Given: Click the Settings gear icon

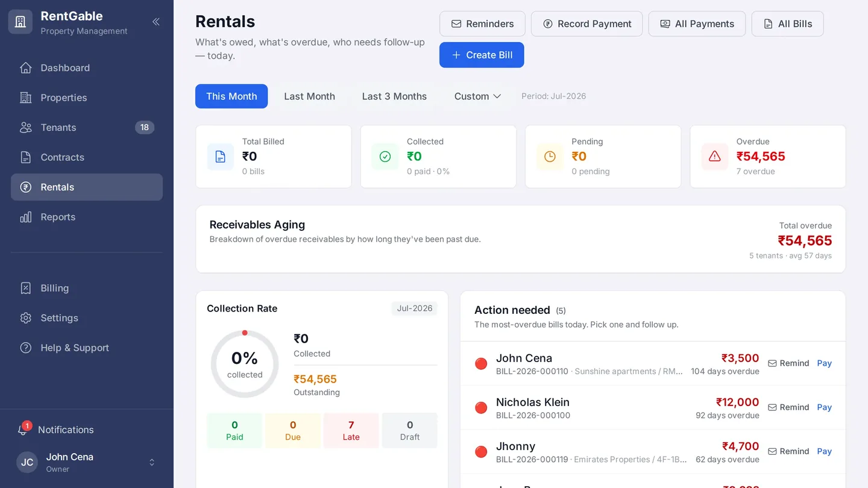Looking at the screenshot, I should pyautogui.click(x=25, y=318).
